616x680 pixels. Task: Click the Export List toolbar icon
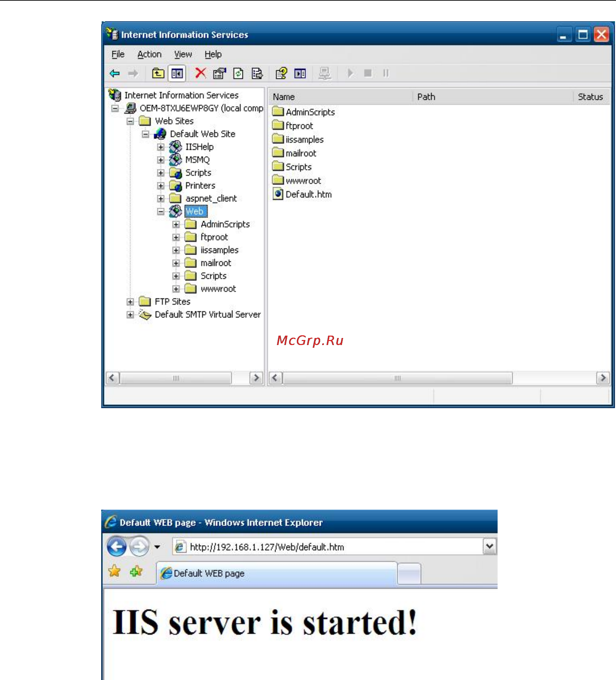pos(257,73)
